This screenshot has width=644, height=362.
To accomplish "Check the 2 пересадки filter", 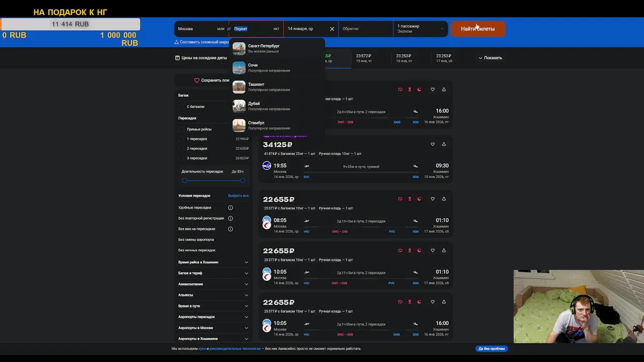I will pos(182,148).
